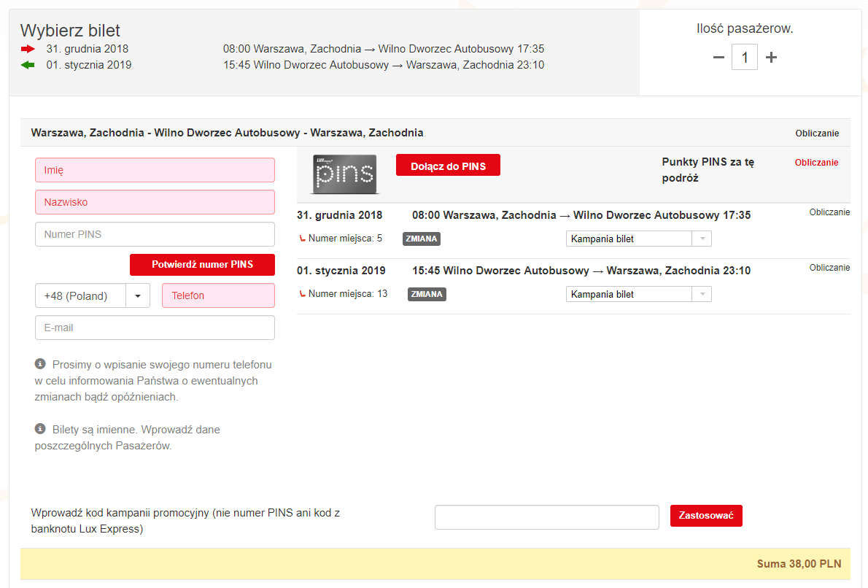
Task: Apply promo code with Zastosować button
Action: (x=705, y=516)
